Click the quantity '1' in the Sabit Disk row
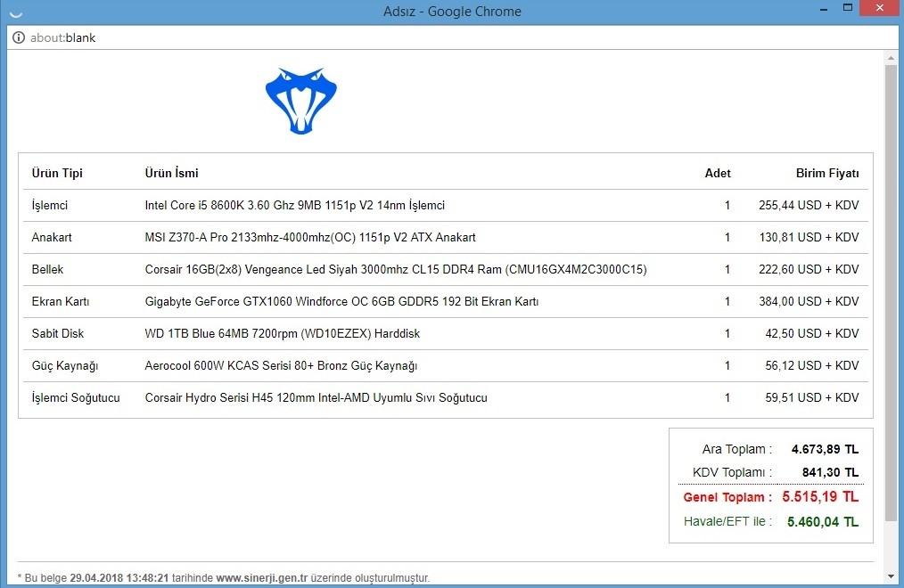Screen dimensions: 904x588 (x=727, y=333)
